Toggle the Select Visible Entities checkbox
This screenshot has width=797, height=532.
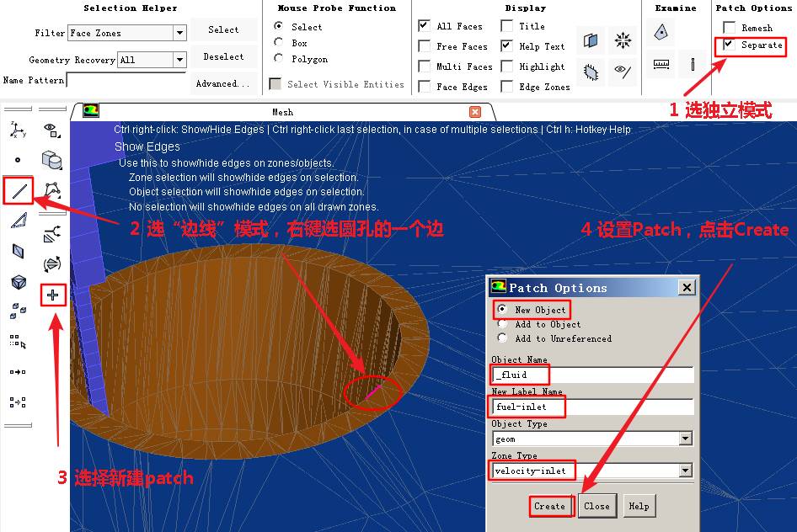(x=275, y=84)
